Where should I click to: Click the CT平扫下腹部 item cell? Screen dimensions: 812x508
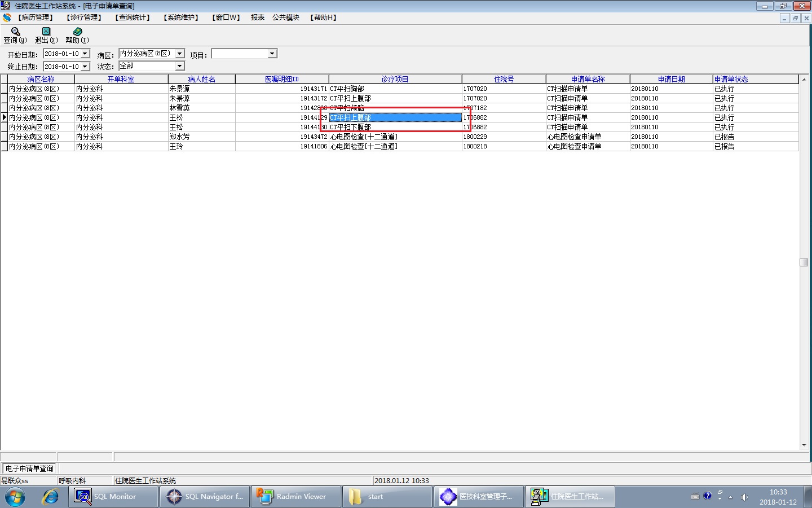[395, 127]
